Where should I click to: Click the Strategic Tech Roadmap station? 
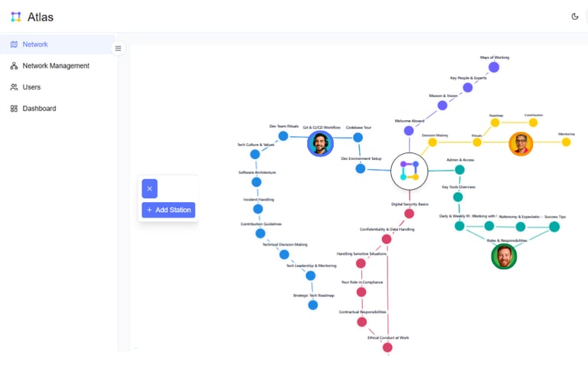click(x=312, y=305)
